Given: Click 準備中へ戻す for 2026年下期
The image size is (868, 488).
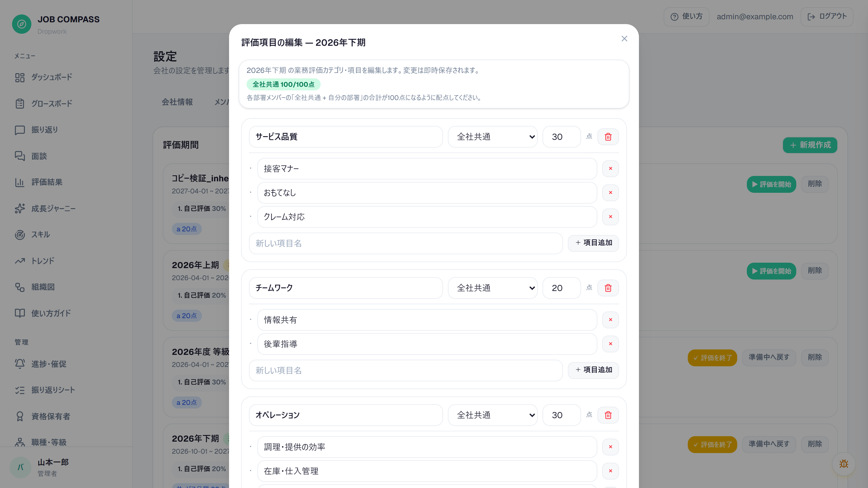Looking at the screenshot, I should (x=769, y=444).
